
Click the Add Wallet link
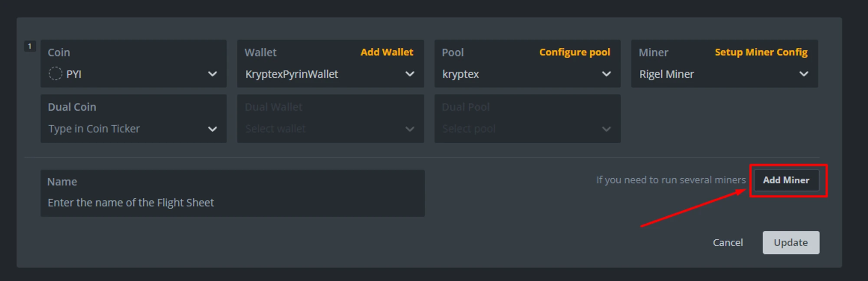(387, 52)
